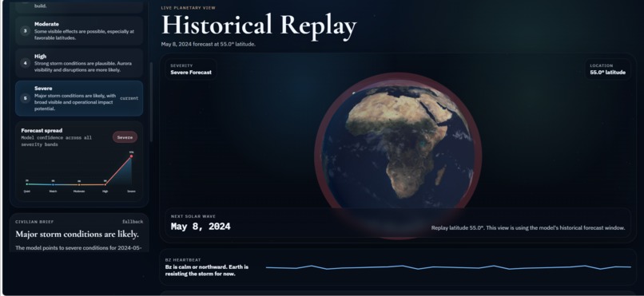
Task: Click the '55.0° latitude' location badge
Action: coord(608,69)
